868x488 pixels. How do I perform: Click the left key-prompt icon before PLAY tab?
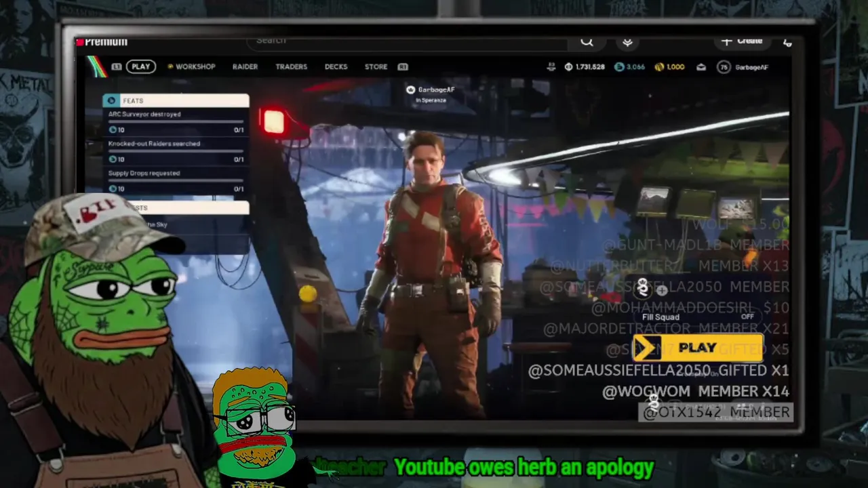[x=117, y=67]
